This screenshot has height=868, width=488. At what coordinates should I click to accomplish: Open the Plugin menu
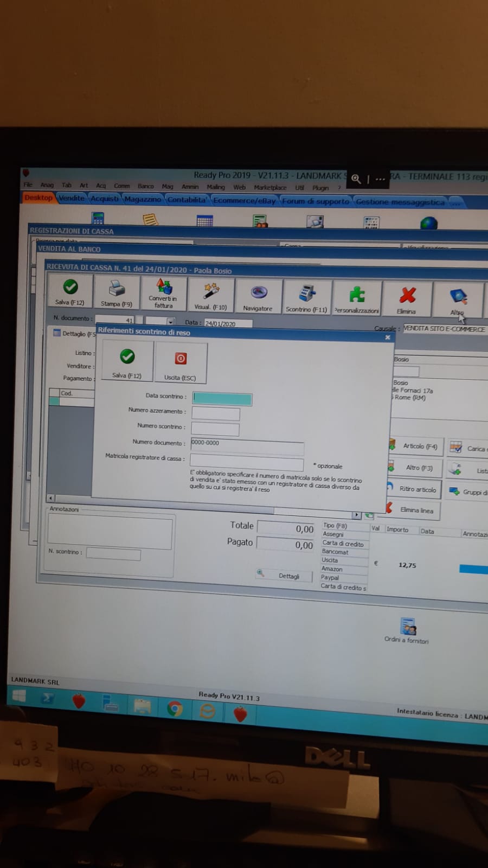(320, 188)
